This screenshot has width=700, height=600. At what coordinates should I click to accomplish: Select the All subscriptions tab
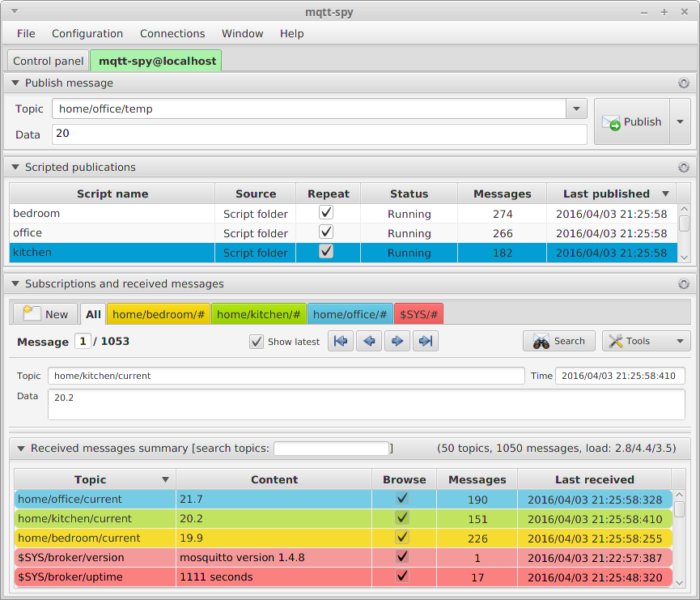93,314
